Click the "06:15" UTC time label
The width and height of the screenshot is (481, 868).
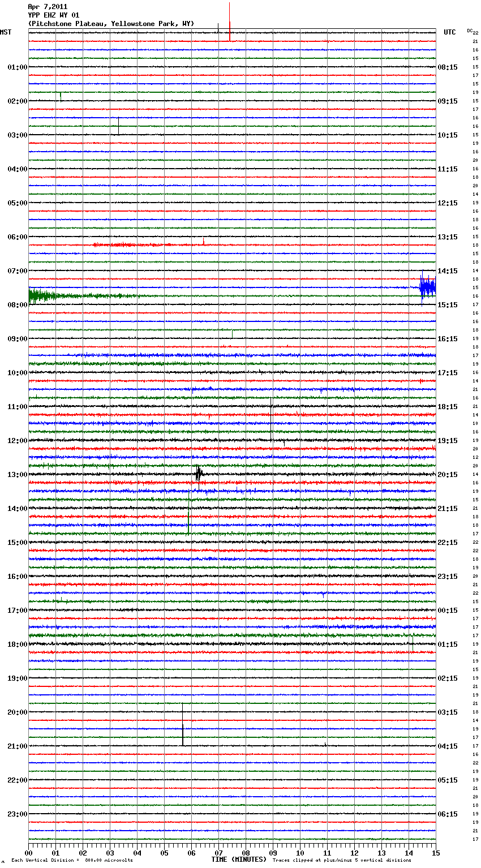click(448, 814)
